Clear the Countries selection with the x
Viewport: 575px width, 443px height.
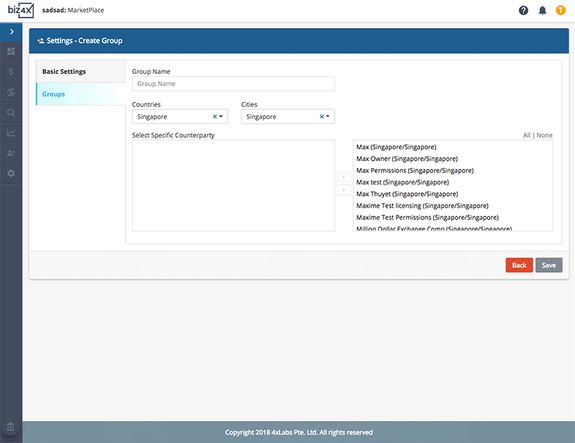(x=215, y=117)
